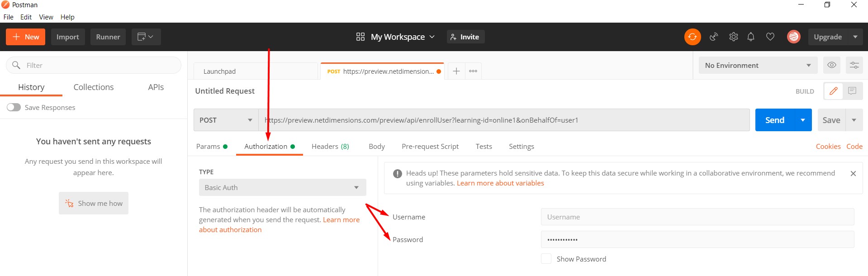
Task: Click the Untitled Request title
Action: tap(225, 91)
